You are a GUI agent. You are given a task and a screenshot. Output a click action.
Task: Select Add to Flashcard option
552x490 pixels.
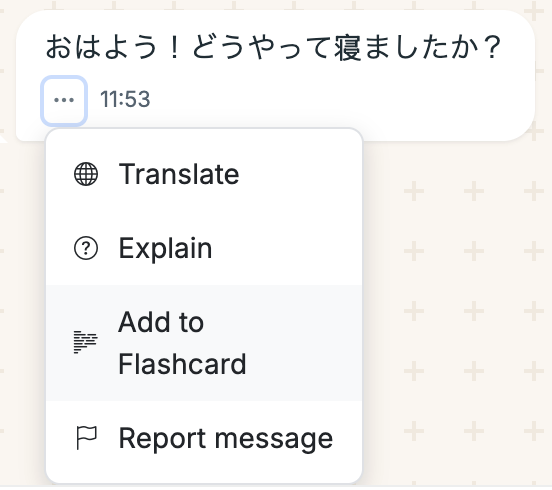204,343
